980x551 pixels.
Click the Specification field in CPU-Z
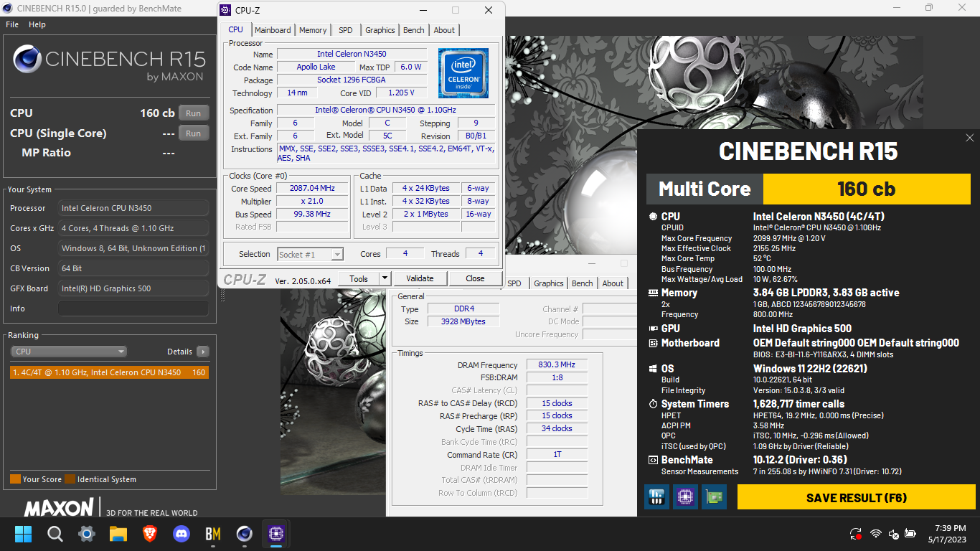[385, 110]
